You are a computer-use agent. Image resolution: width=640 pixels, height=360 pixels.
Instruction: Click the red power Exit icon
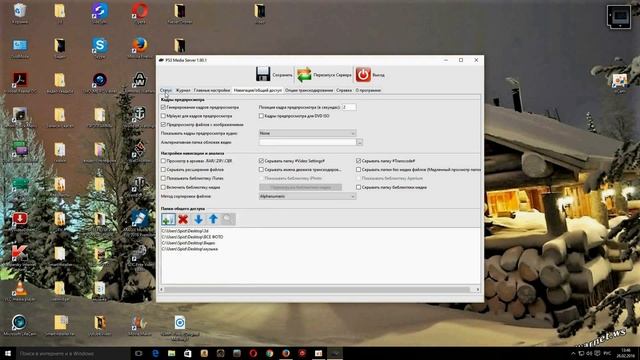coord(363,75)
